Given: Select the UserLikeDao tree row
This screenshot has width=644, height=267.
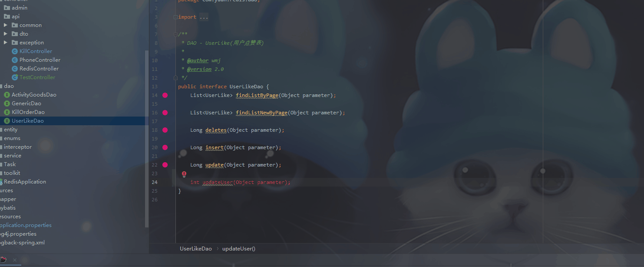Looking at the screenshot, I should [73, 121].
